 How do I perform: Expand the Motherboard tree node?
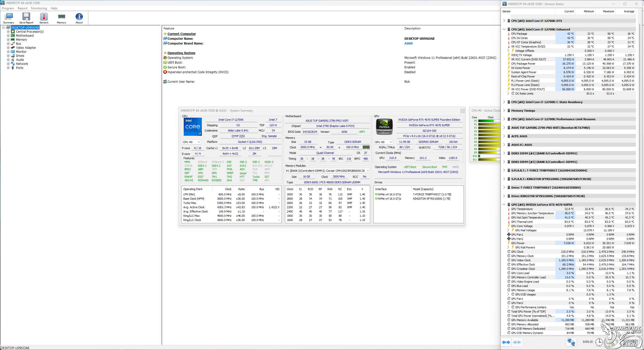pyautogui.click(x=8, y=36)
